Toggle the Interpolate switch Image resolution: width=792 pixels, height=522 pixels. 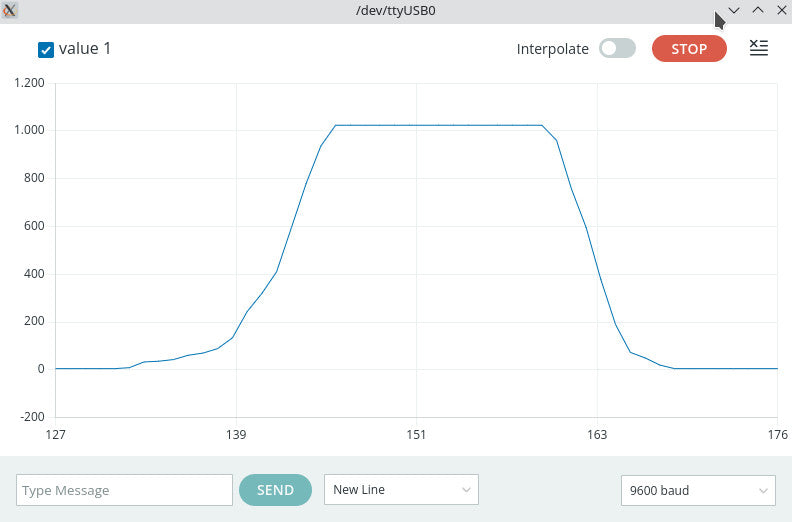click(x=617, y=49)
